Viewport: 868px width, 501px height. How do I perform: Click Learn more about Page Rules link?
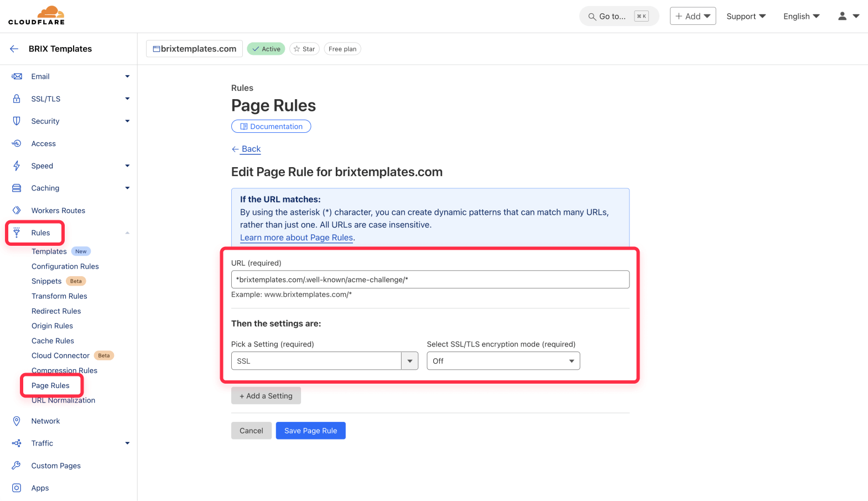[297, 237]
